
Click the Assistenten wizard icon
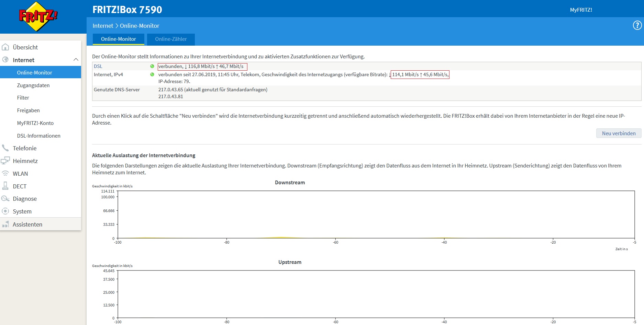click(5, 224)
